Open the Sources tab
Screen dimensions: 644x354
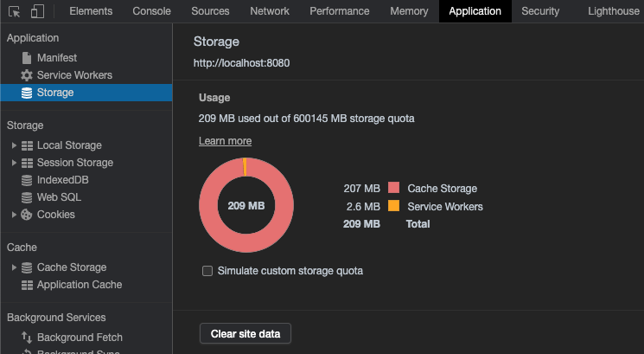pyautogui.click(x=210, y=11)
